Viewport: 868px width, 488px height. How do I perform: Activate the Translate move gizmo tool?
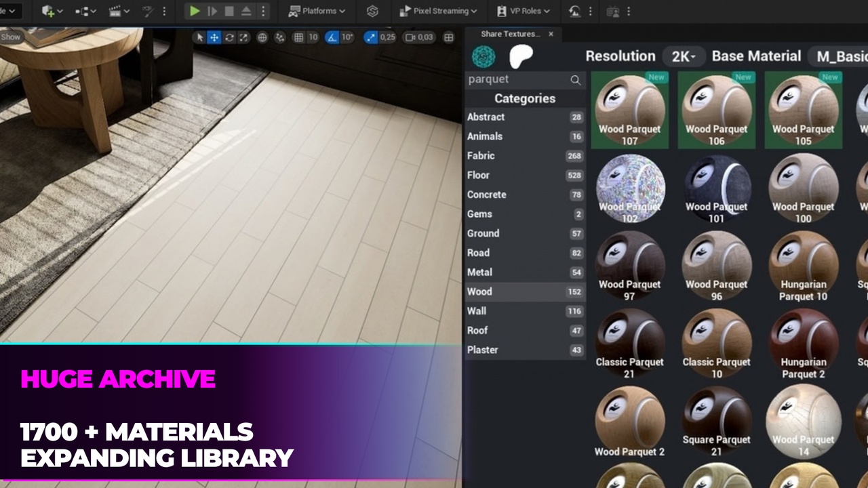[x=214, y=37]
